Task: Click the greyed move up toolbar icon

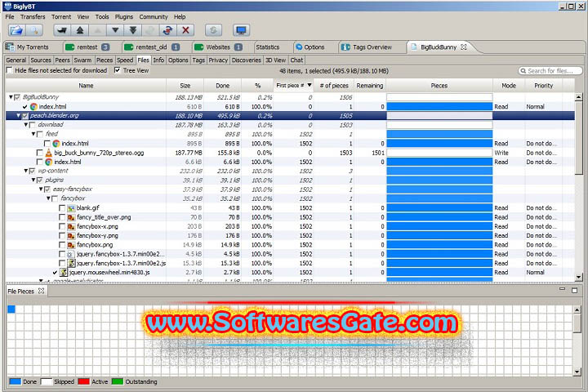Action: (x=97, y=30)
